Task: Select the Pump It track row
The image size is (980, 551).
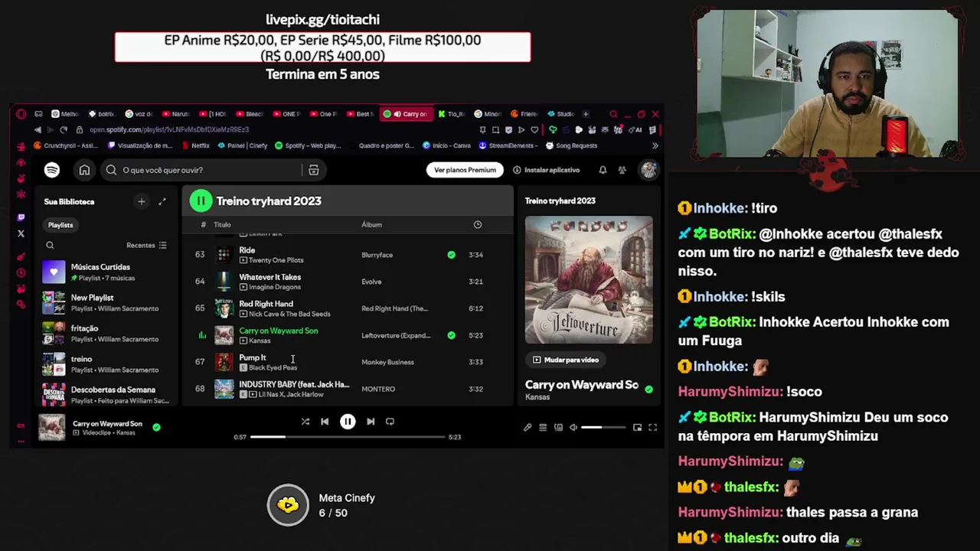Action: pyautogui.click(x=348, y=362)
